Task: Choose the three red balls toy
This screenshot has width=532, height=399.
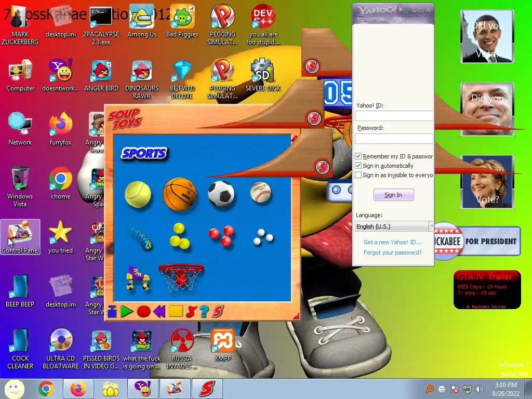Action: 221,235
